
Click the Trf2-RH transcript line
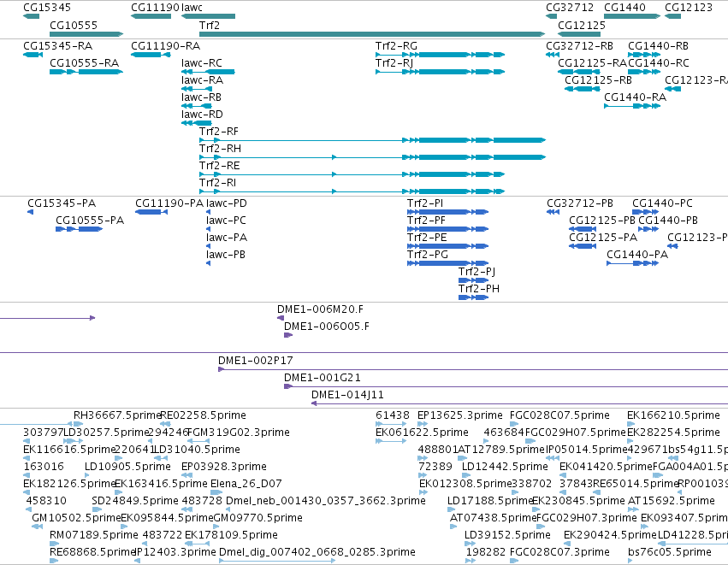click(x=372, y=157)
